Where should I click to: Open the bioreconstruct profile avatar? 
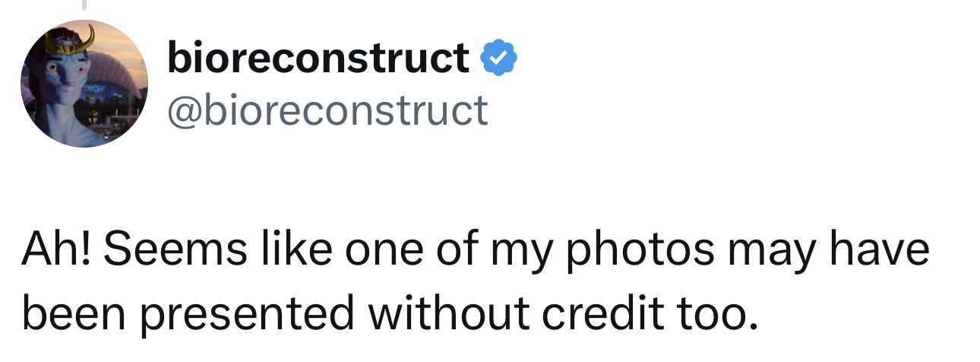point(84,84)
